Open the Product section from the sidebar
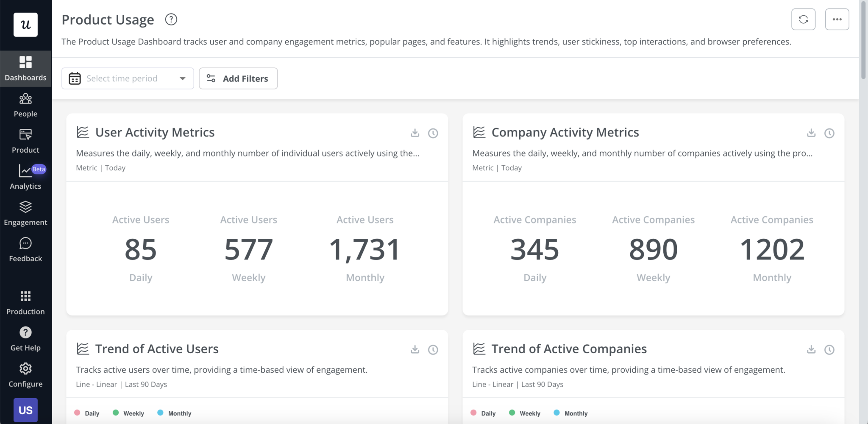Viewport: 868px width, 424px height. 25,140
